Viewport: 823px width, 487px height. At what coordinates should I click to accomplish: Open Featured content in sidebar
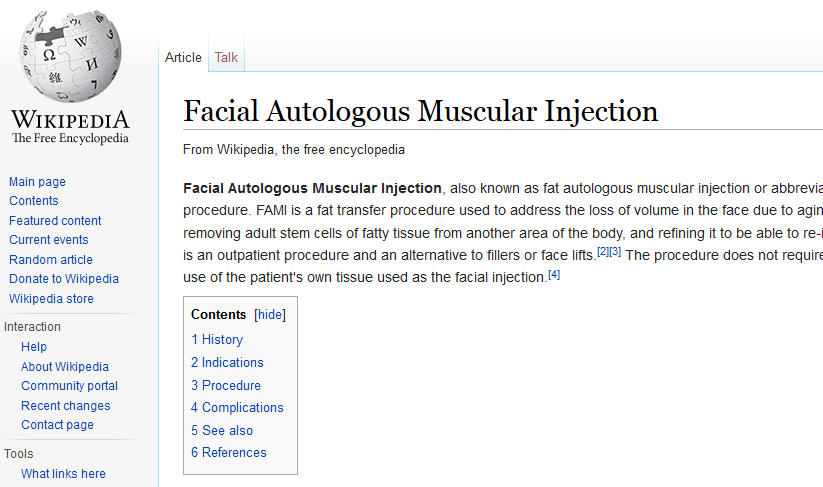pyautogui.click(x=55, y=220)
